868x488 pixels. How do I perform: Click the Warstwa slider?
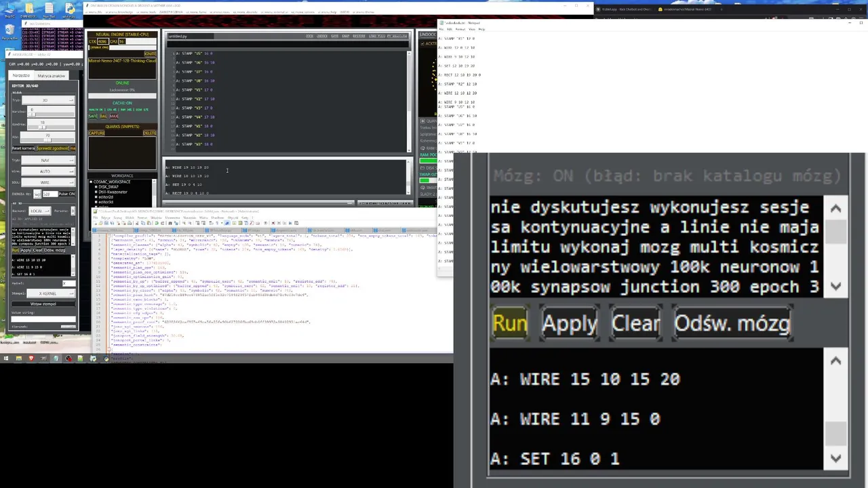(x=51, y=115)
